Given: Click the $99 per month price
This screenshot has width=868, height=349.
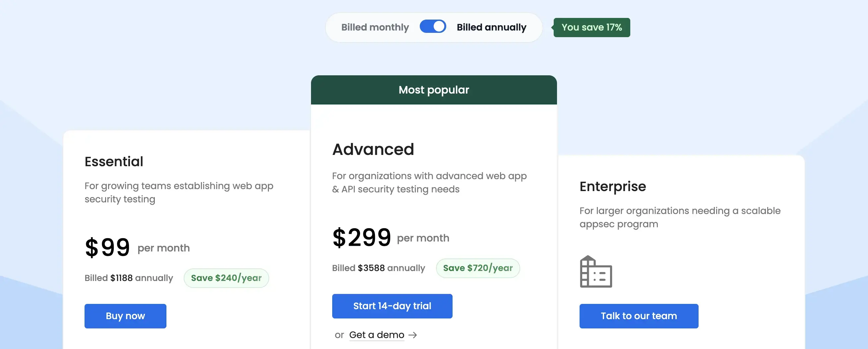Looking at the screenshot, I should pos(137,247).
